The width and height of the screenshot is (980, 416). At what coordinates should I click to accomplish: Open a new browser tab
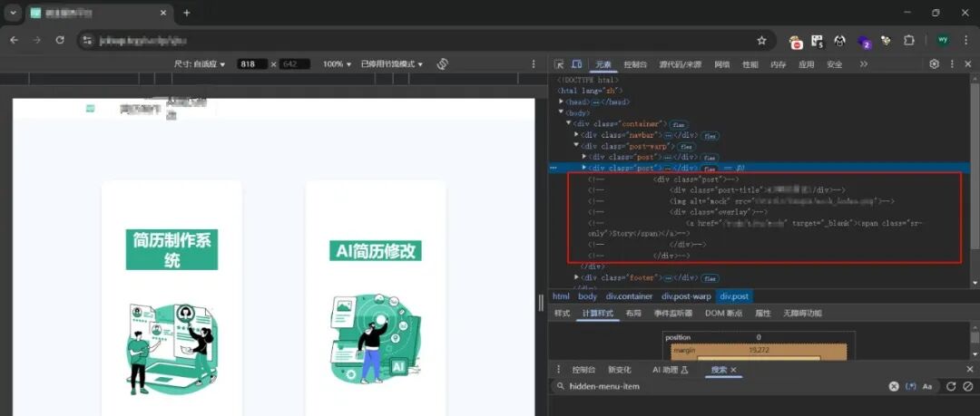(x=186, y=13)
